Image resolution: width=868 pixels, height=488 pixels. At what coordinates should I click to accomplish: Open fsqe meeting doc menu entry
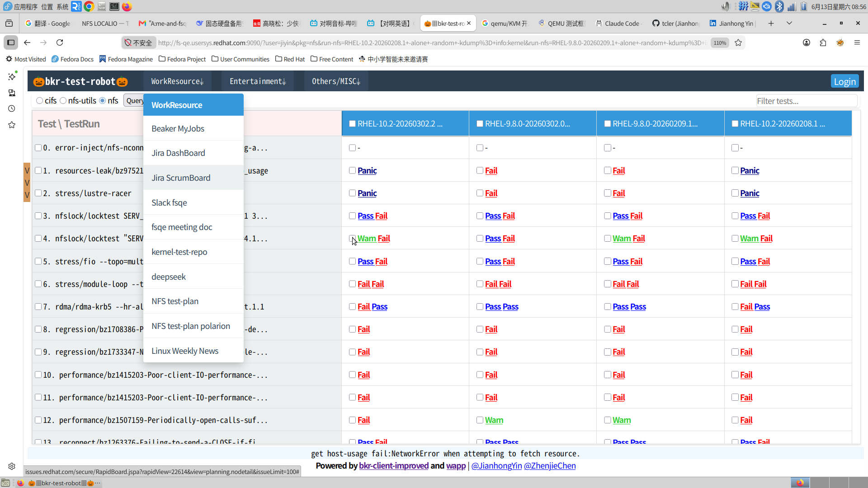pos(193,227)
